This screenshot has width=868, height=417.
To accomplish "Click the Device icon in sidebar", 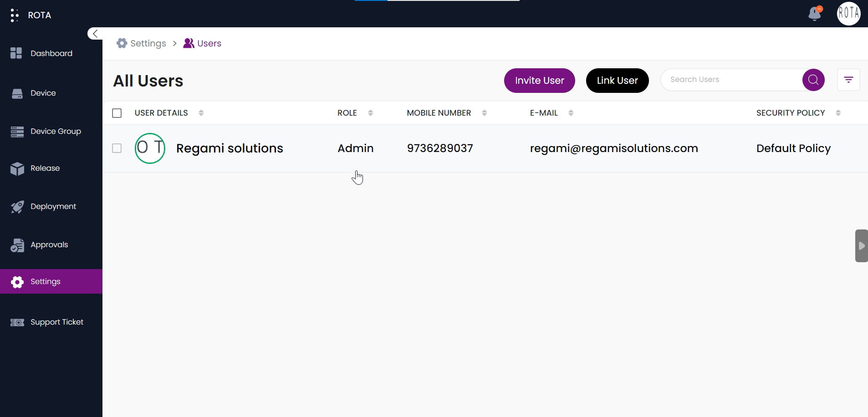I will (17, 93).
